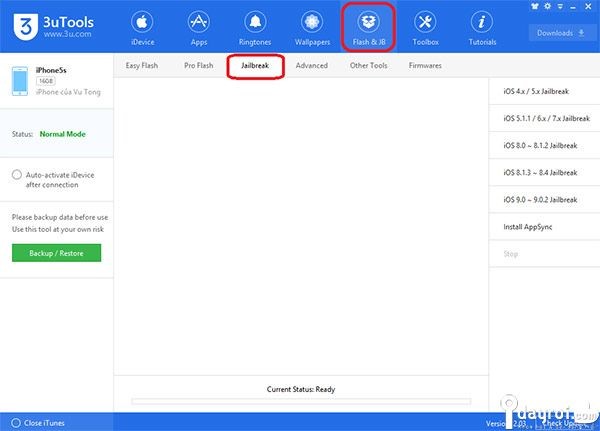The height and width of the screenshot is (431, 600).
Task: Select Install AppSync option
Action: (x=528, y=227)
